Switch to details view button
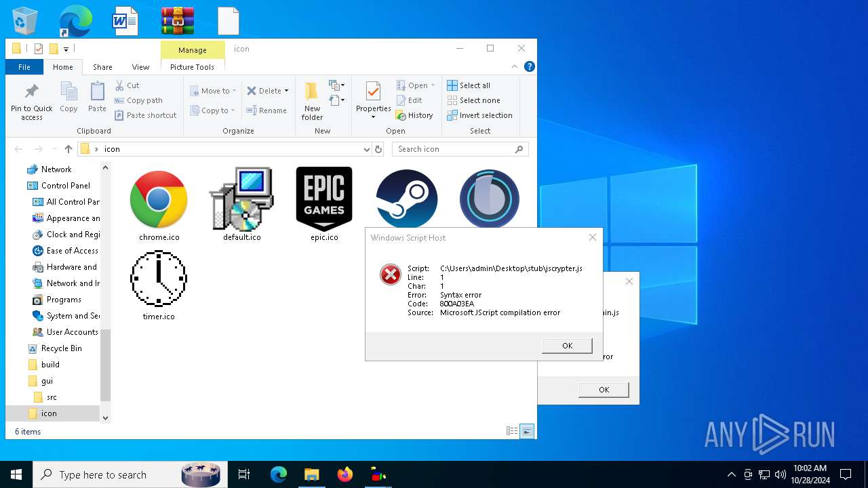868x488 pixels. pos(512,431)
